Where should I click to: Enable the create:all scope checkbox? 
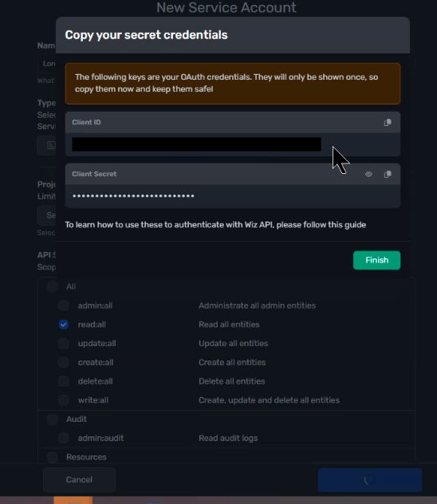[x=64, y=362]
